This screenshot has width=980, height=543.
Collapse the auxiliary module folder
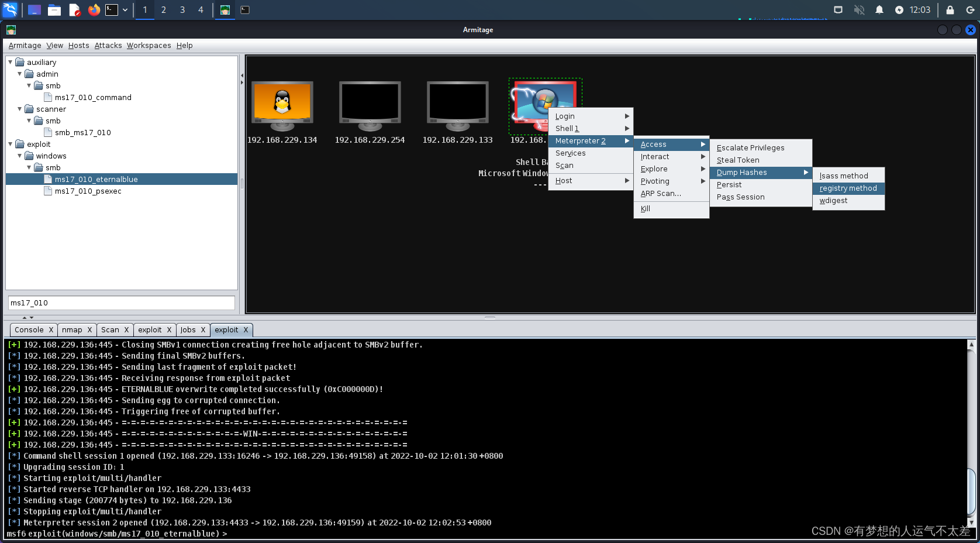(x=11, y=62)
